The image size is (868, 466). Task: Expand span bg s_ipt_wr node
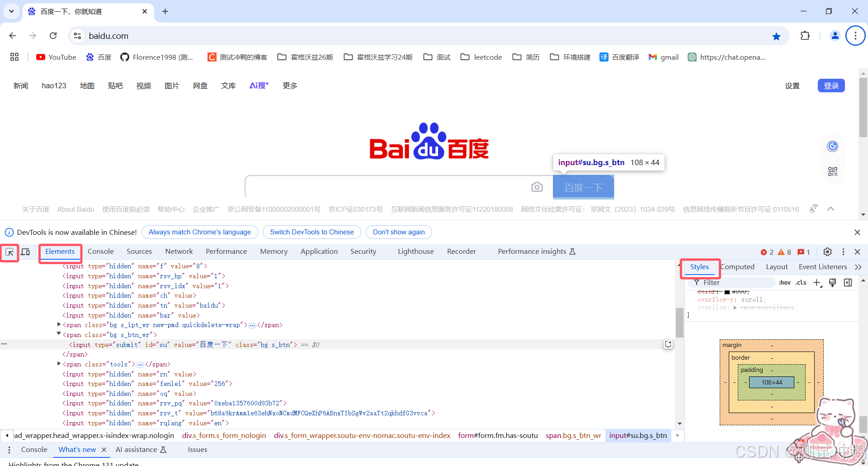click(x=59, y=324)
